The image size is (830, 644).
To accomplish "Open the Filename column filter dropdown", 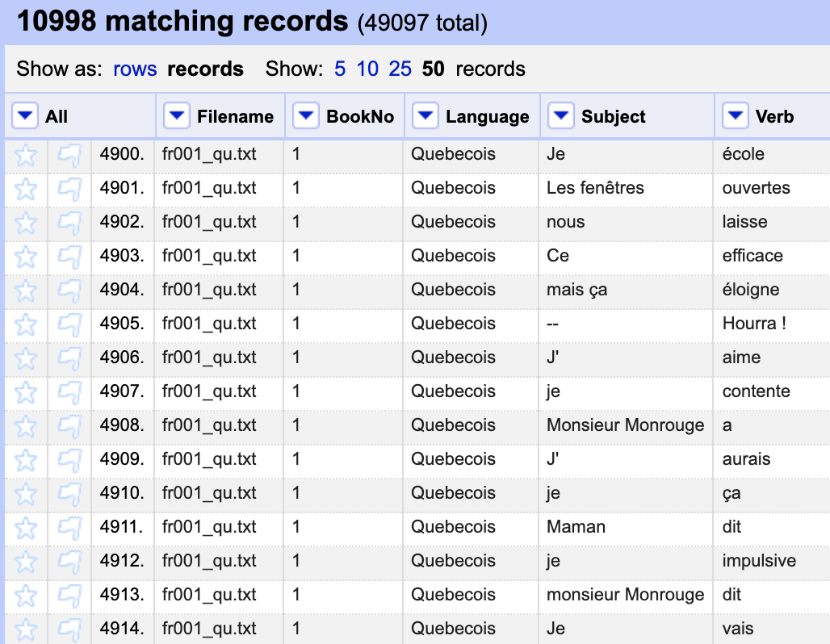I will [x=176, y=115].
